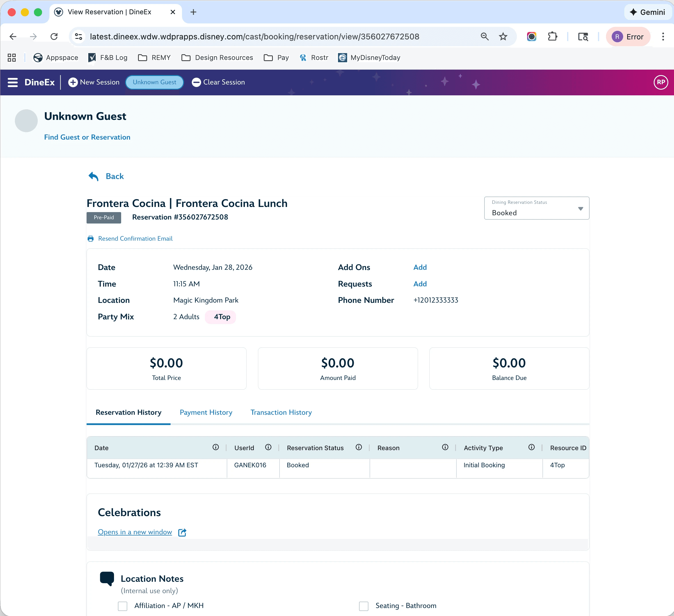Open the Rostr bookmark icon
674x616 pixels.
point(303,57)
